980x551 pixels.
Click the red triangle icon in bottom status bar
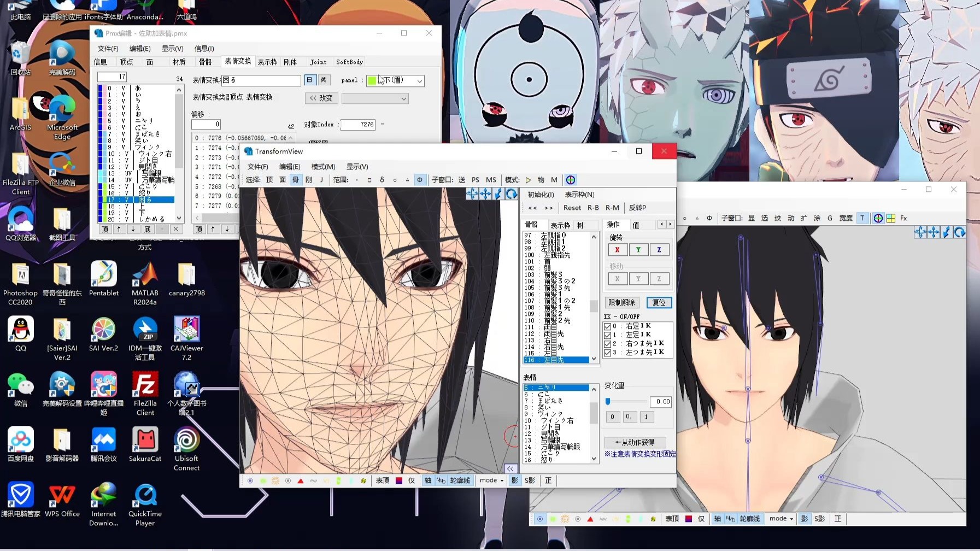tap(301, 480)
